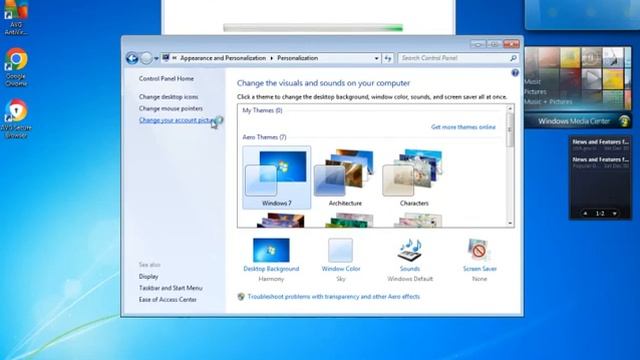Click Get more themes online
This screenshot has height=360, width=640.
[x=463, y=127]
